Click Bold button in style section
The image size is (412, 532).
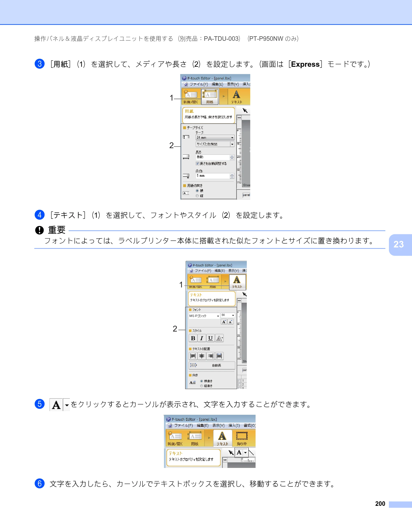[x=193, y=338]
